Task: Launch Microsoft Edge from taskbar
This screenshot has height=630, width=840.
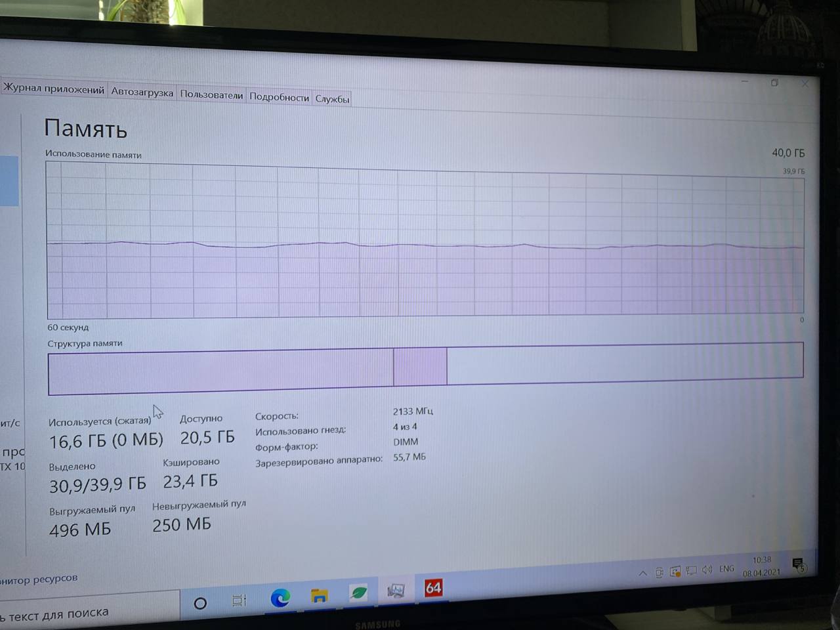Action: click(x=280, y=598)
